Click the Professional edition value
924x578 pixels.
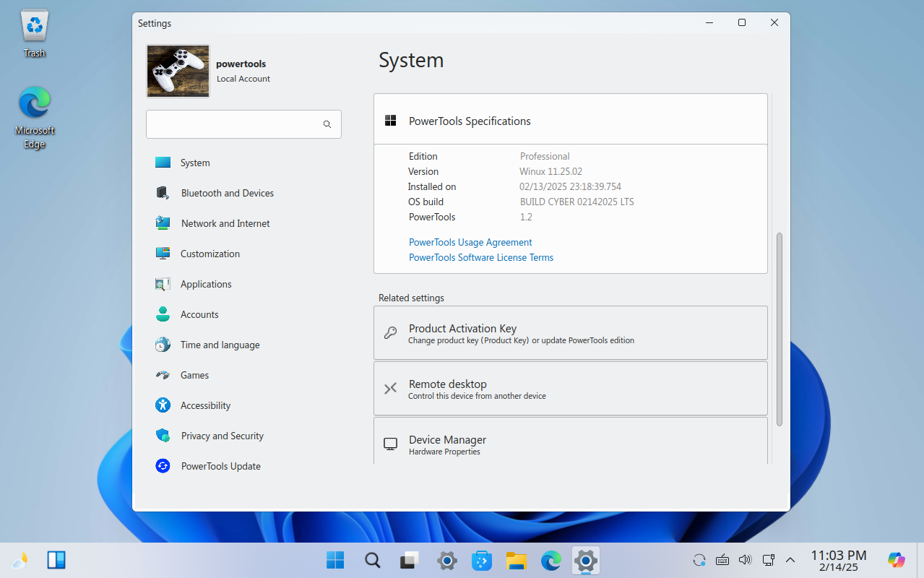(x=545, y=156)
